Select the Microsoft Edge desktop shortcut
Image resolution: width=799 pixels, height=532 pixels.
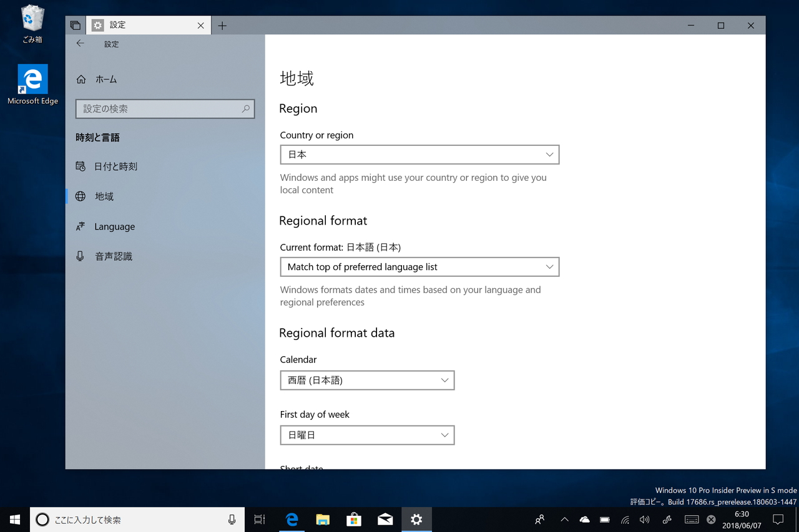click(32, 85)
